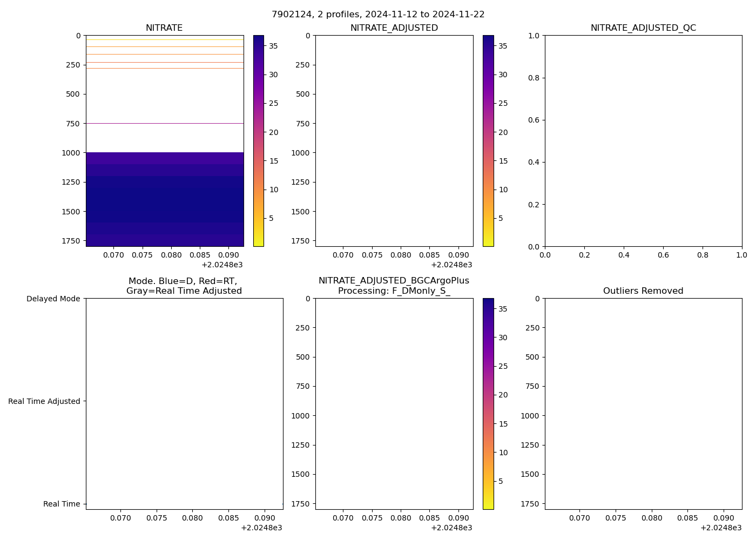This screenshot has width=756, height=540.
Task: Click the 1000 depth tick on NITRATE plot
Action: click(x=71, y=153)
